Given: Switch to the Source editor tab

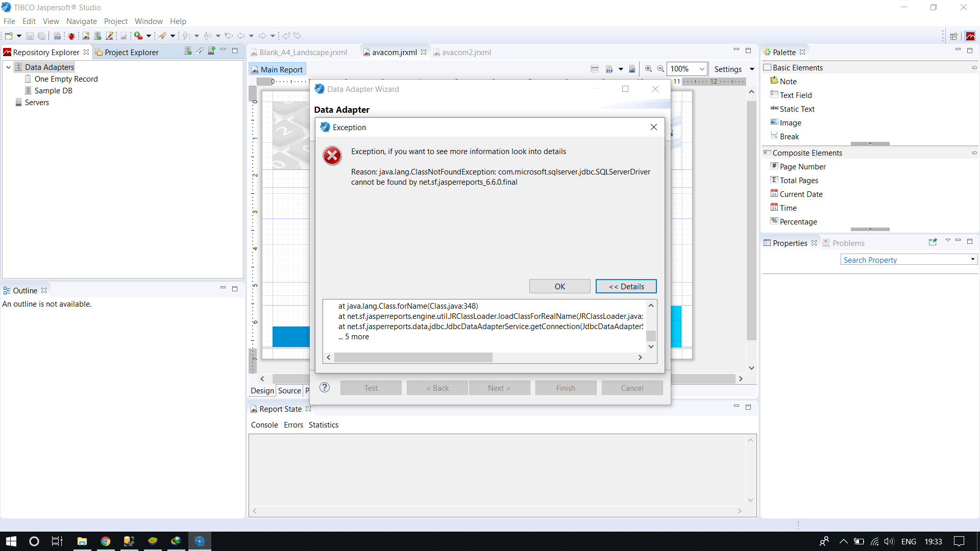Looking at the screenshot, I should (289, 391).
